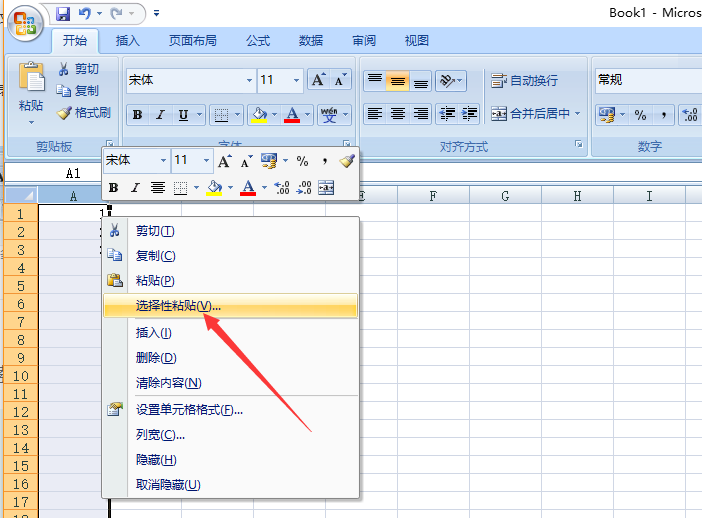The height and width of the screenshot is (518, 702).
Task: Click Format Painter brush in mini toolbar
Action: click(347, 161)
